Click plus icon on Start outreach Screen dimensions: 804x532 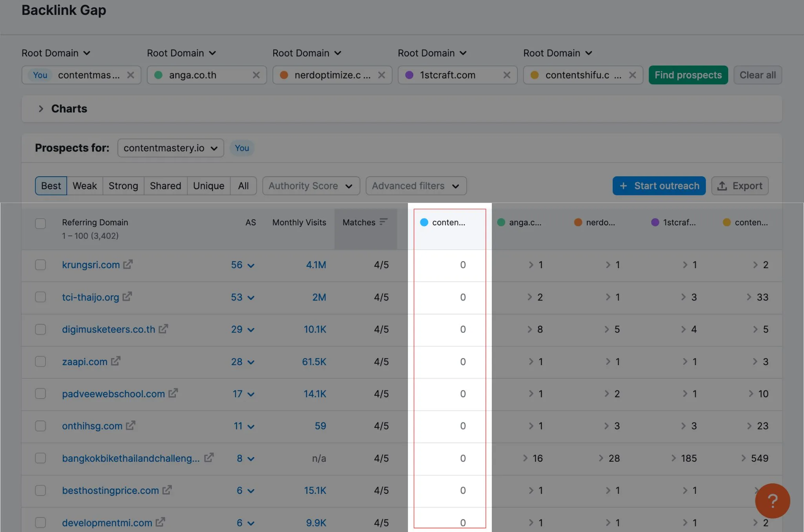(623, 186)
